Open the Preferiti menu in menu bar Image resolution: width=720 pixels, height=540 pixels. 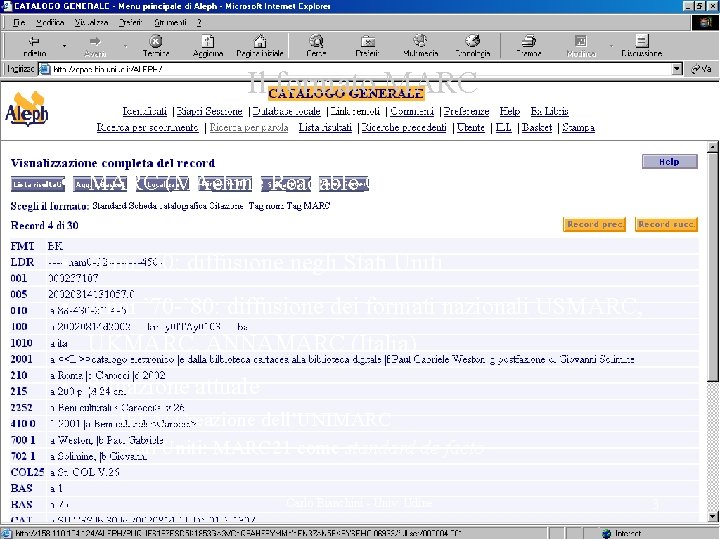point(130,22)
